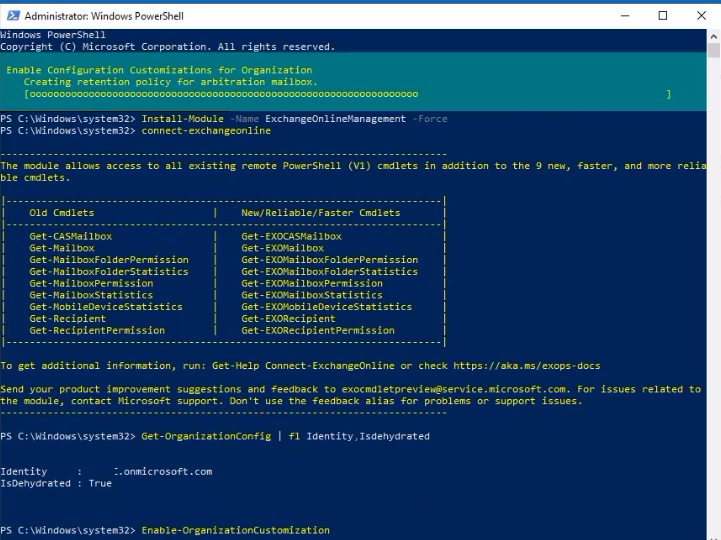Click the scrollbar up arrow

714,36
